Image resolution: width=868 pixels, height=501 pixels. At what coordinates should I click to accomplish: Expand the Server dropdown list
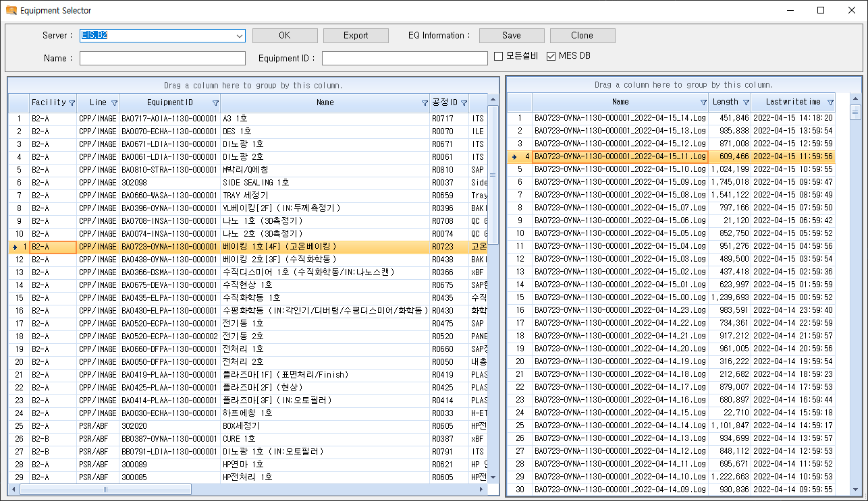pyautogui.click(x=240, y=36)
